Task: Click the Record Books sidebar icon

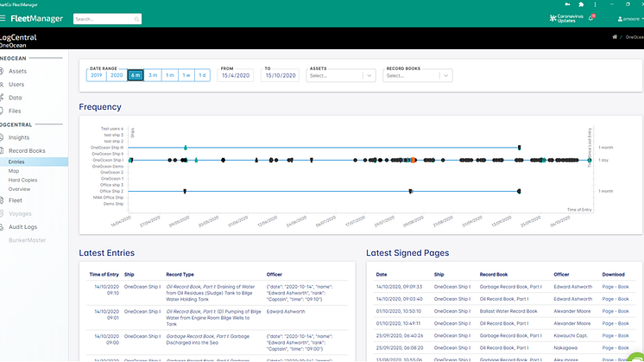Action: (x=2, y=150)
